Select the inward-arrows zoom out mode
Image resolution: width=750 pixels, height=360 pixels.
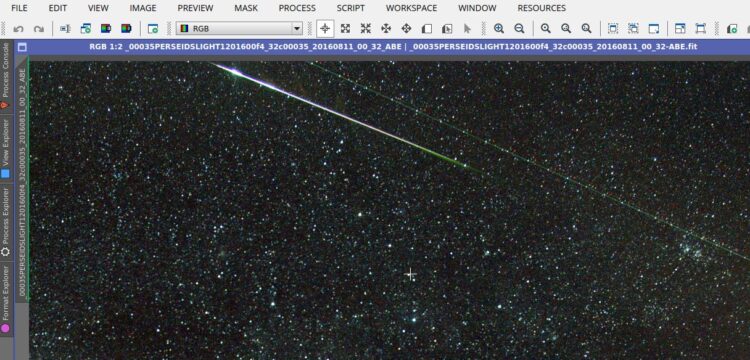pos(366,29)
